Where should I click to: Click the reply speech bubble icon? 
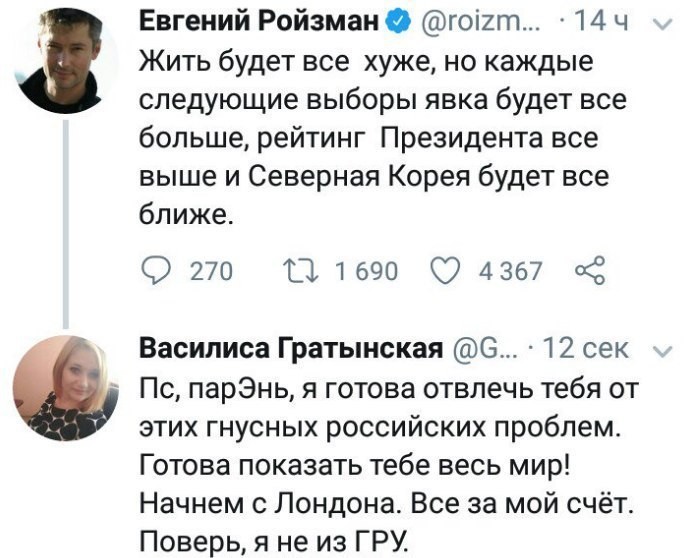click(155, 270)
